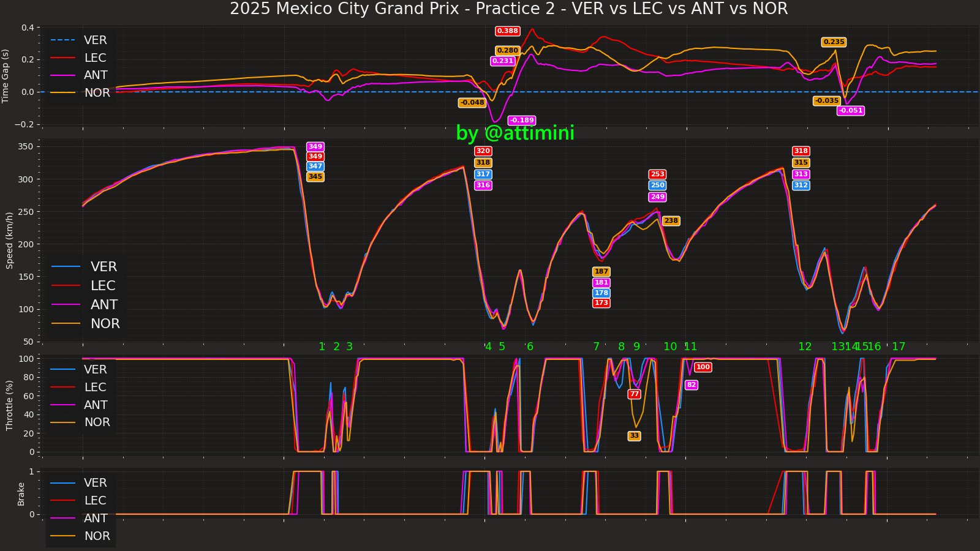This screenshot has height=551, width=980.
Task: Click the orange 33 throttle label
Action: pyautogui.click(x=634, y=436)
